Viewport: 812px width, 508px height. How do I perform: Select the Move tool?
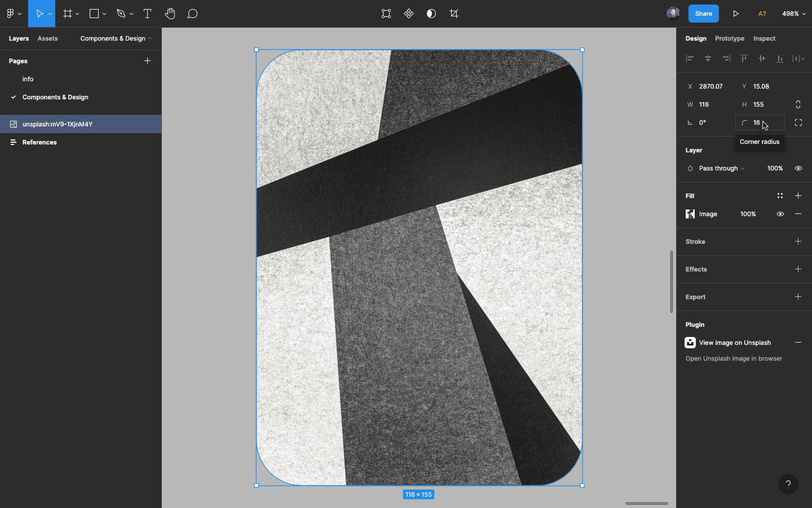39,14
